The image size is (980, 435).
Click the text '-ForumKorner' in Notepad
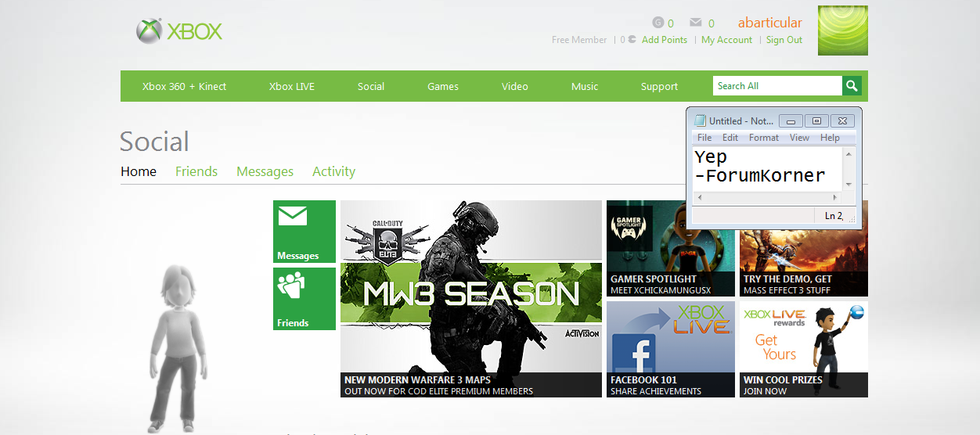760,176
